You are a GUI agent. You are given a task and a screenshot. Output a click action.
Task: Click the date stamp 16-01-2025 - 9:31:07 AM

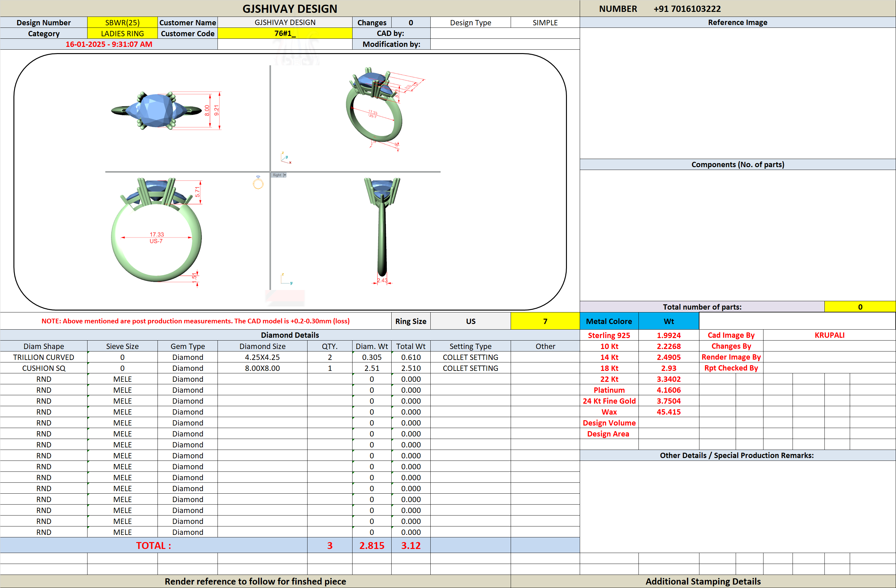[109, 44]
